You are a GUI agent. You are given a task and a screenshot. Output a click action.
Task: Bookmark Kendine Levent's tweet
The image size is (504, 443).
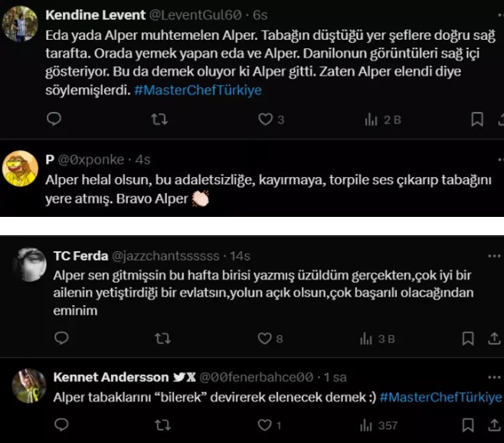476,119
